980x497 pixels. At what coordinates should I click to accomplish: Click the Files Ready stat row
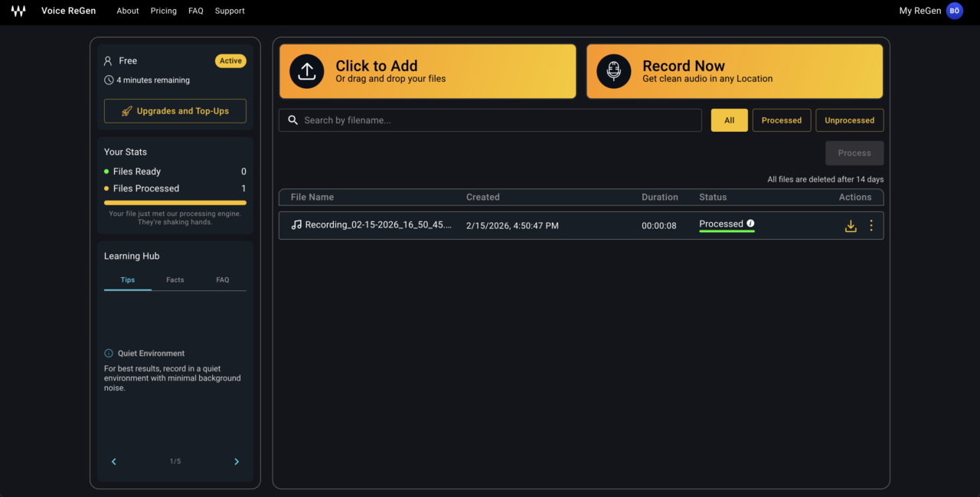click(175, 172)
